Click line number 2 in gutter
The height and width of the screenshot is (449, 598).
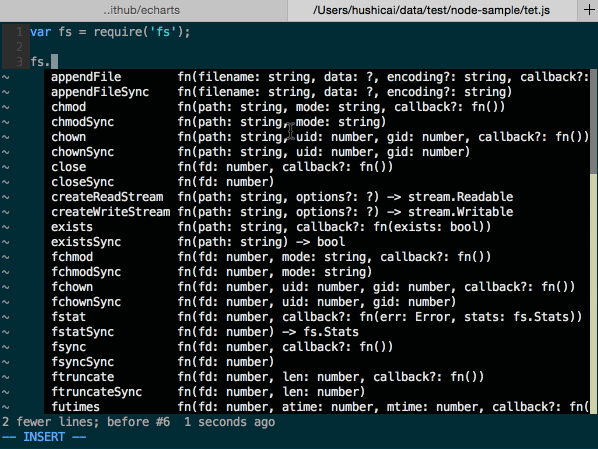pyautogui.click(x=19, y=47)
